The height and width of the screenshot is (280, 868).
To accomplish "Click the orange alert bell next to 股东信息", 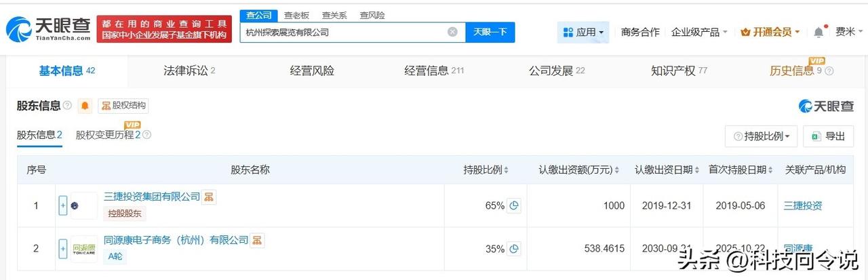I will point(85,106).
